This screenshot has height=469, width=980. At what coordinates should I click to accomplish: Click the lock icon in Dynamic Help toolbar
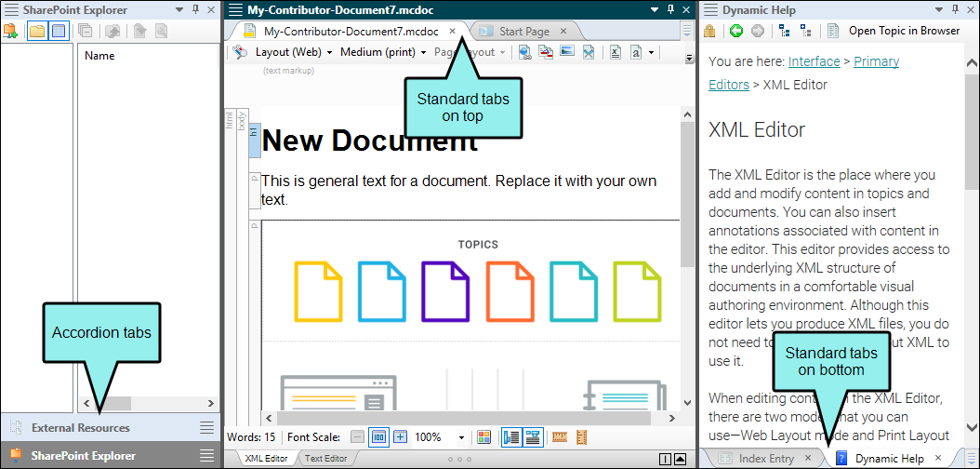pos(710,31)
